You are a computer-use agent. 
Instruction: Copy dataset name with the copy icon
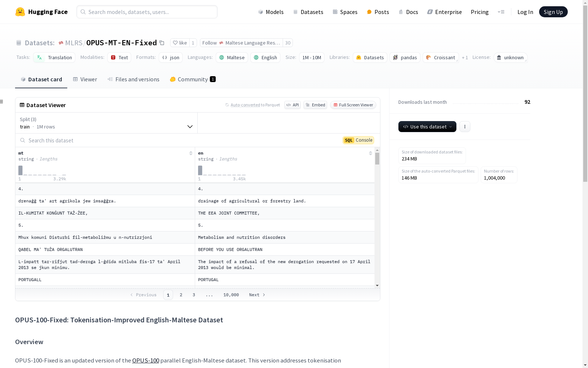tap(162, 43)
